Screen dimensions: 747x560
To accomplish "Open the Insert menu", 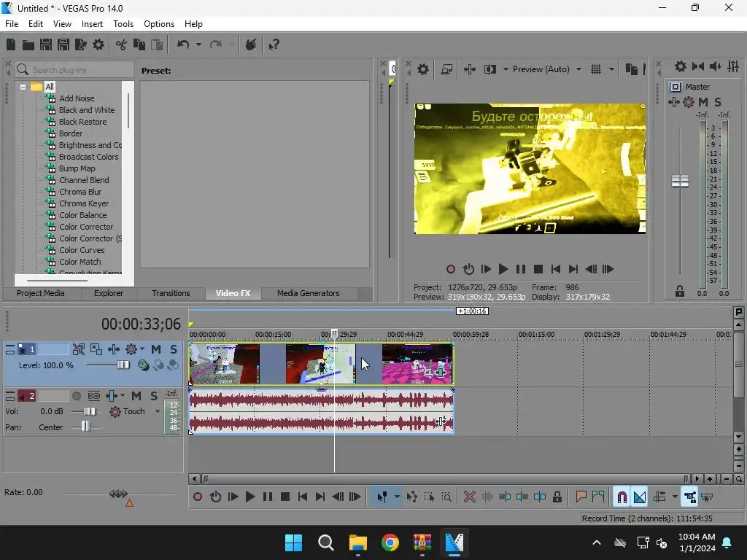I will coord(92,24).
